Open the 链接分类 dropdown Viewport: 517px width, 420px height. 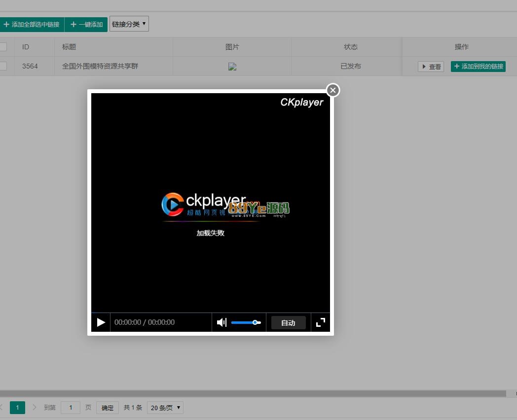(x=129, y=24)
